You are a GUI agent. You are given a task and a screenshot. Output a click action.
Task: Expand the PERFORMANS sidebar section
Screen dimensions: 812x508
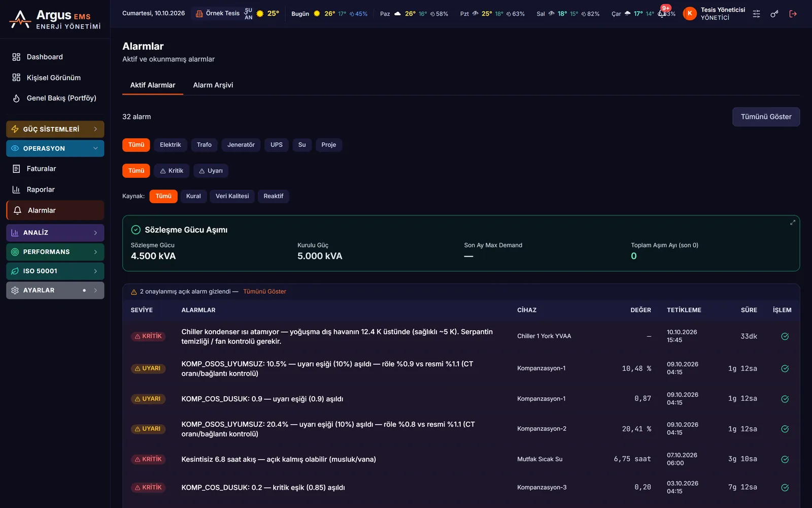[x=55, y=252]
